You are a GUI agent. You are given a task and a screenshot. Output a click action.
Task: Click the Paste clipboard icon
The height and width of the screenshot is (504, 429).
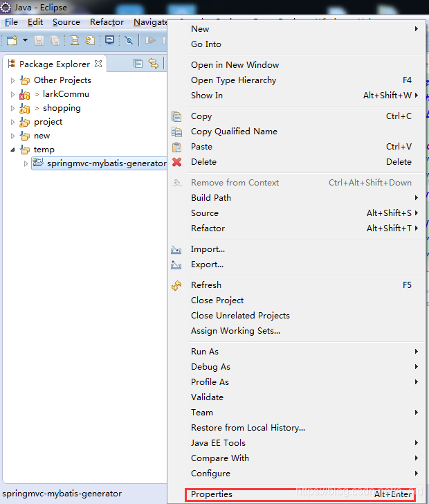pyautogui.click(x=176, y=147)
